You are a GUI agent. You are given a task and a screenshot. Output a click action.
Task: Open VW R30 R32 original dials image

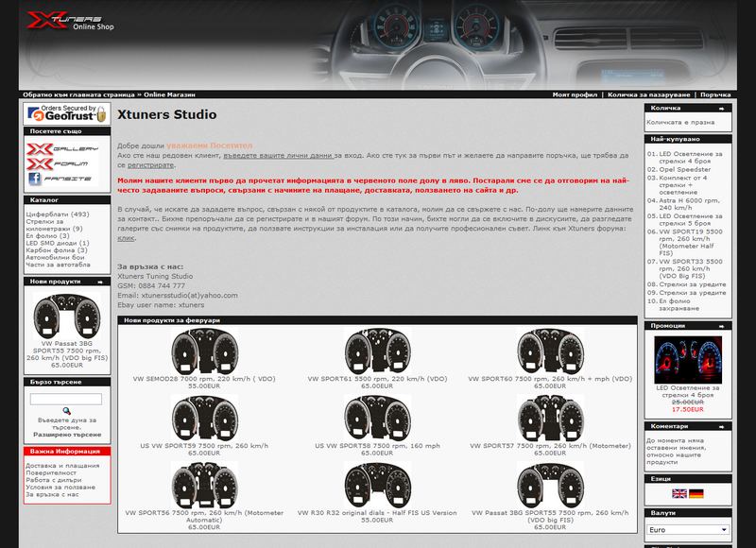pyautogui.click(x=377, y=485)
